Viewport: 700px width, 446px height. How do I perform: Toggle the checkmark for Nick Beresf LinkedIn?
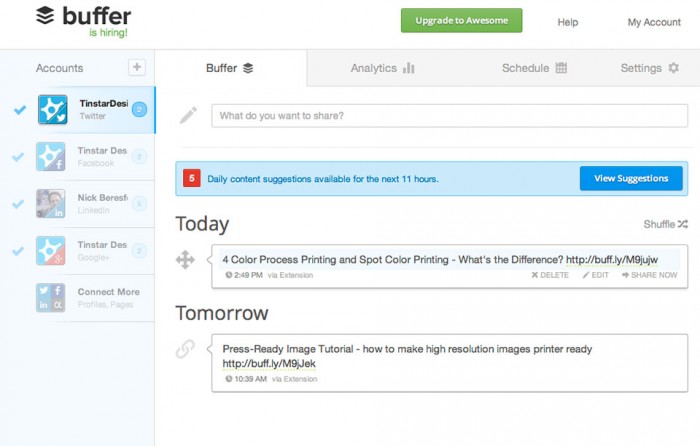[x=18, y=204]
